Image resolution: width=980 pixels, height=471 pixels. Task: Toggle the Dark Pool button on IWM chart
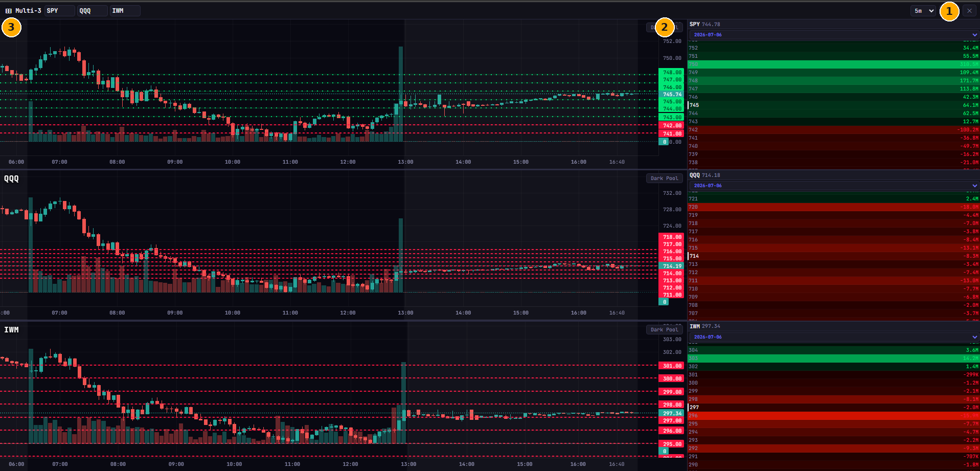[664, 330]
